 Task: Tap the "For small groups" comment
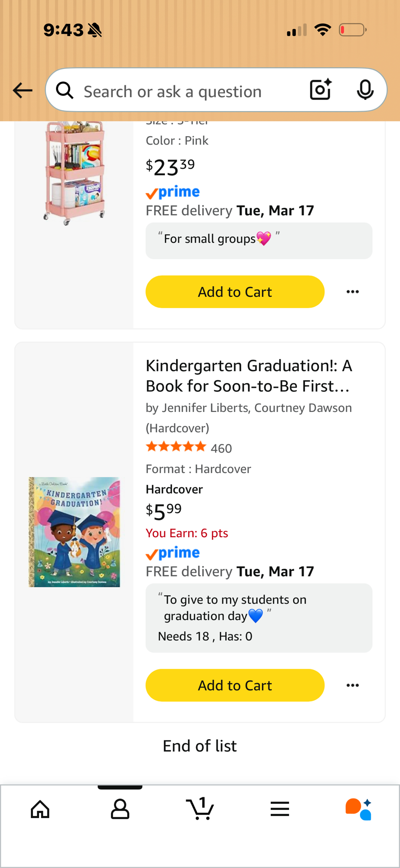[x=259, y=240]
